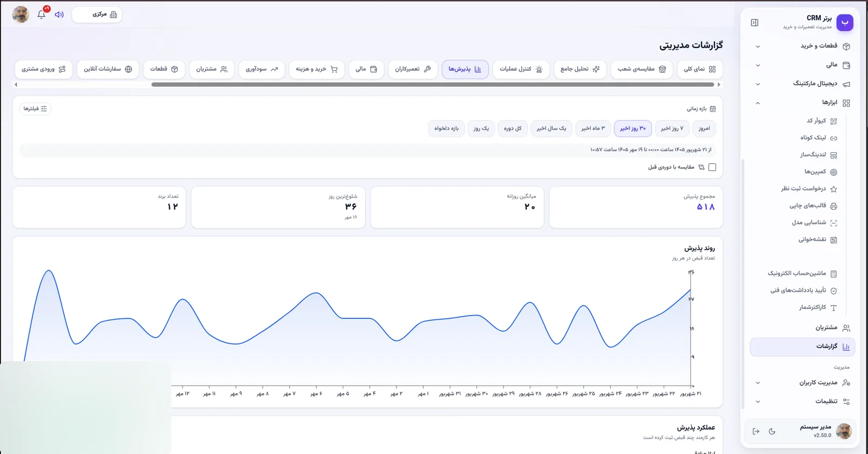Open the کاراکترشمار character counter

pyautogui.click(x=818, y=307)
